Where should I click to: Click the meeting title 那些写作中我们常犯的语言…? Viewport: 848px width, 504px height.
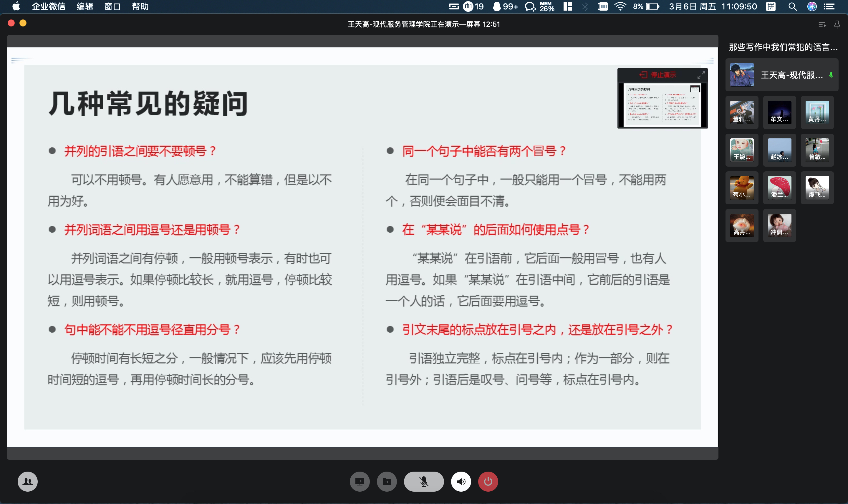(x=783, y=47)
